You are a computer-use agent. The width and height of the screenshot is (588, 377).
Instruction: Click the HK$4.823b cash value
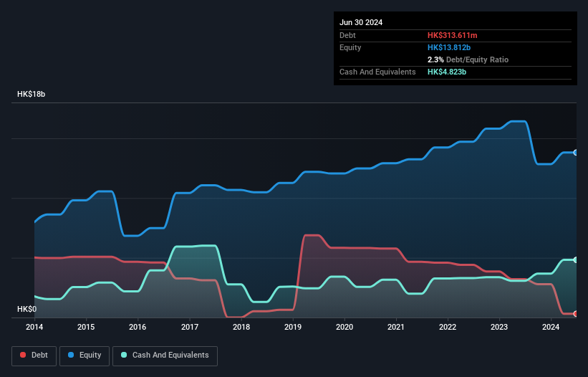[x=447, y=72]
